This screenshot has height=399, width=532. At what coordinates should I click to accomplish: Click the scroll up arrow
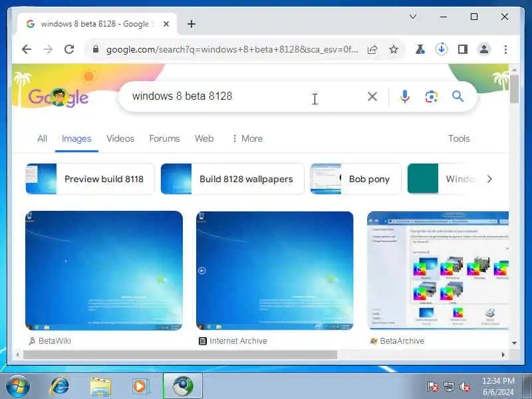[x=514, y=70]
